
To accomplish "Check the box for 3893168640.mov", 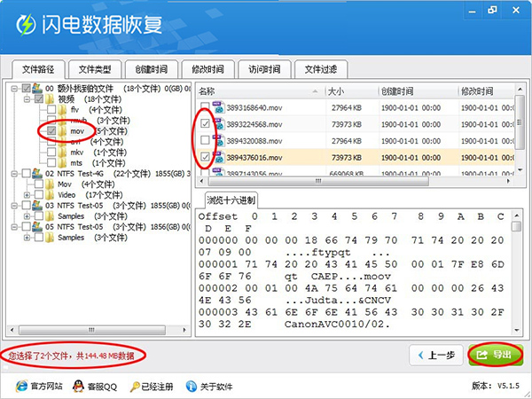I will coord(205,106).
